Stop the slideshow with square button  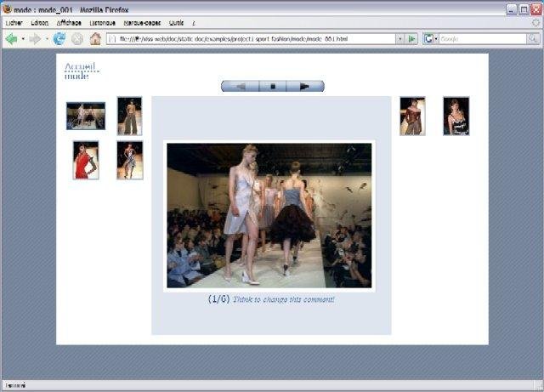(273, 86)
